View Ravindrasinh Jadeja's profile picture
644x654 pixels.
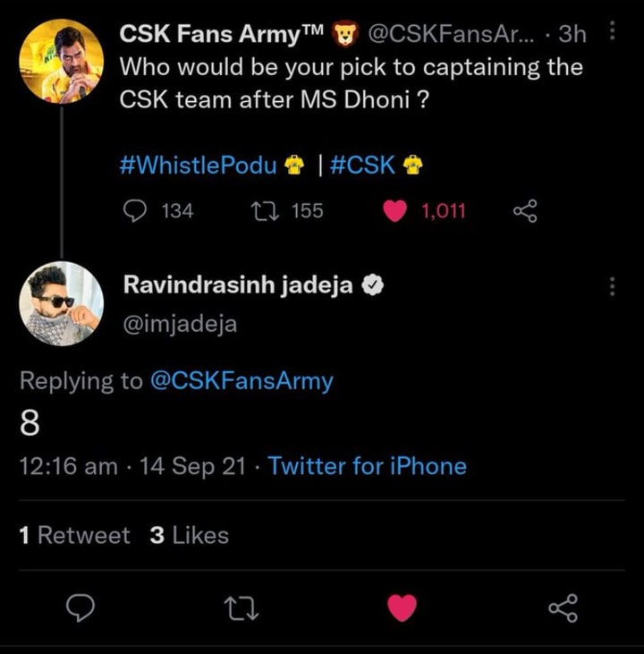tap(61, 304)
